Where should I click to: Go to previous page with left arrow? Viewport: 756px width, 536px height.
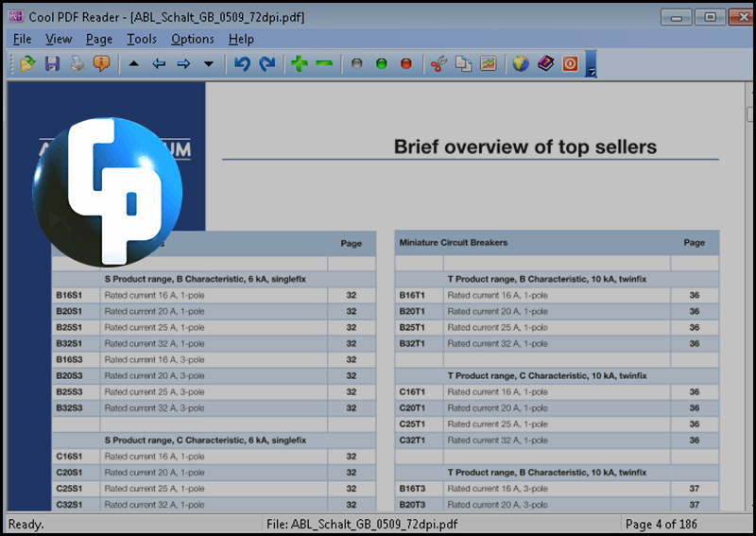(159, 63)
